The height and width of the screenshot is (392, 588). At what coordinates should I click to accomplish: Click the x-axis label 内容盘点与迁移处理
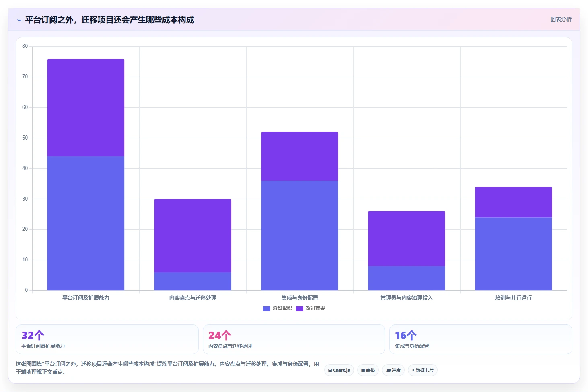click(193, 298)
